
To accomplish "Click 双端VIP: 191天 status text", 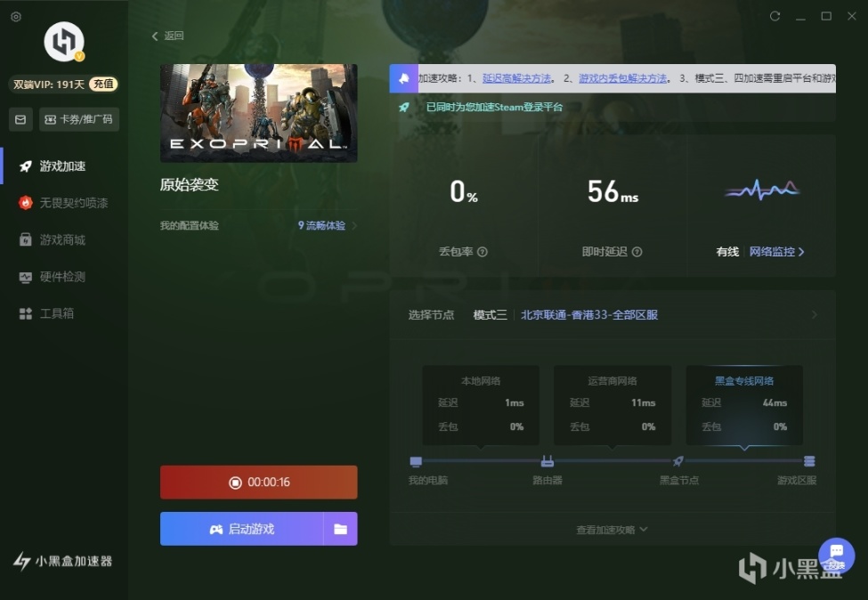I will 49,85.
